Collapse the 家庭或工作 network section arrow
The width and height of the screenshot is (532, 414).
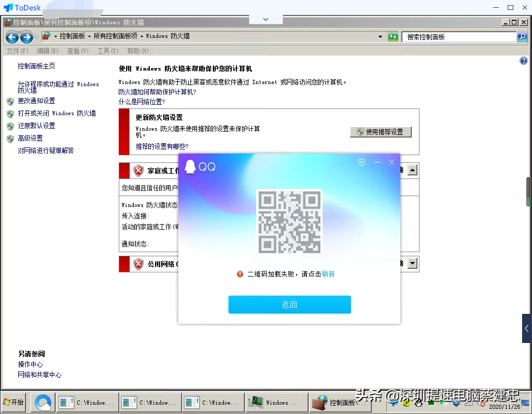(x=412, y=170)
